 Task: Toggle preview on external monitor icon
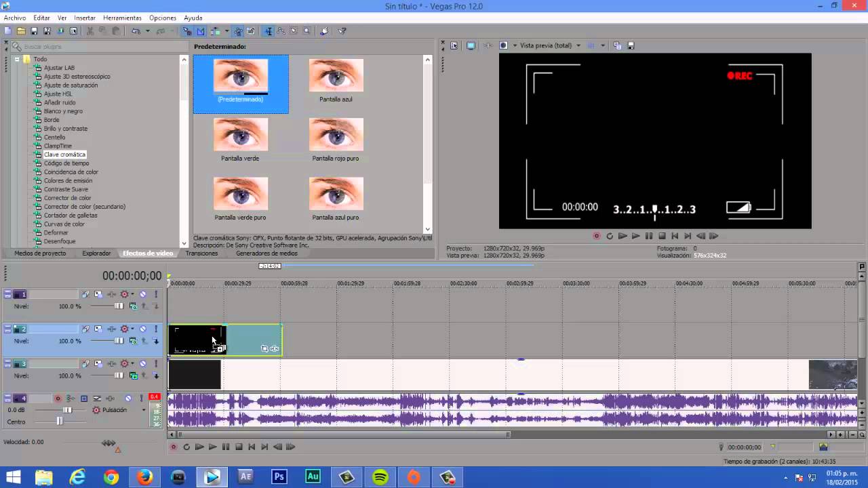[471, 45]
